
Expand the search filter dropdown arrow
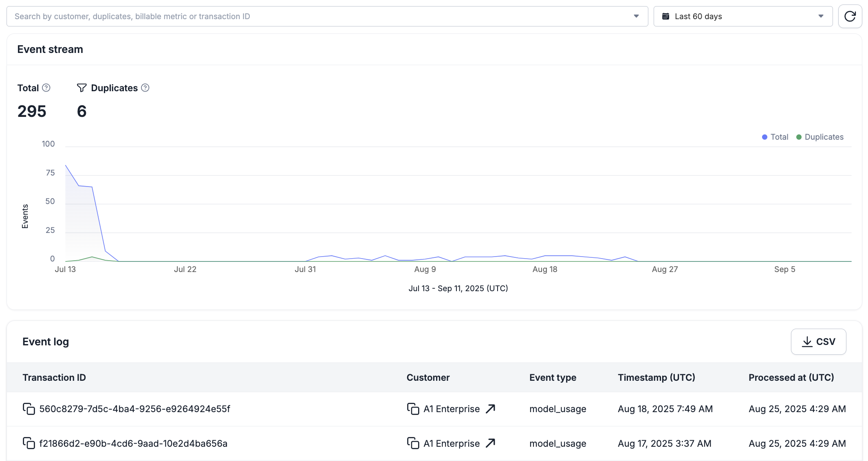636,16
